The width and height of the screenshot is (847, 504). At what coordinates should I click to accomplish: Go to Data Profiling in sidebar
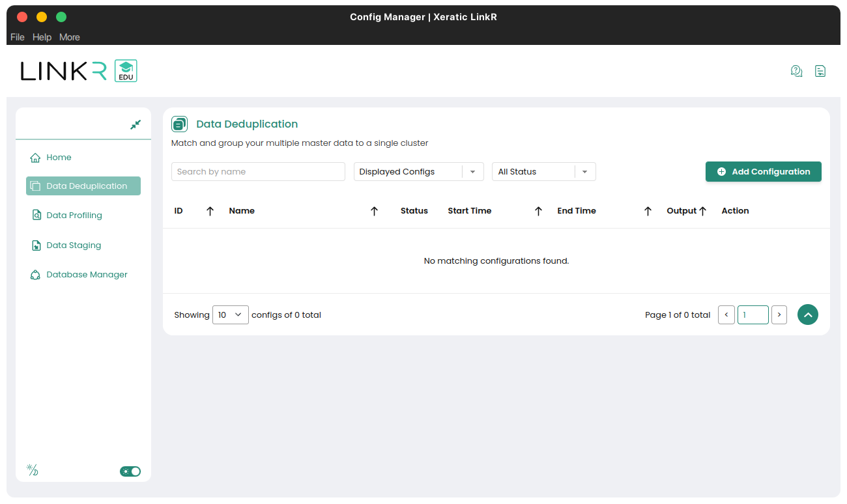[74, 216]
